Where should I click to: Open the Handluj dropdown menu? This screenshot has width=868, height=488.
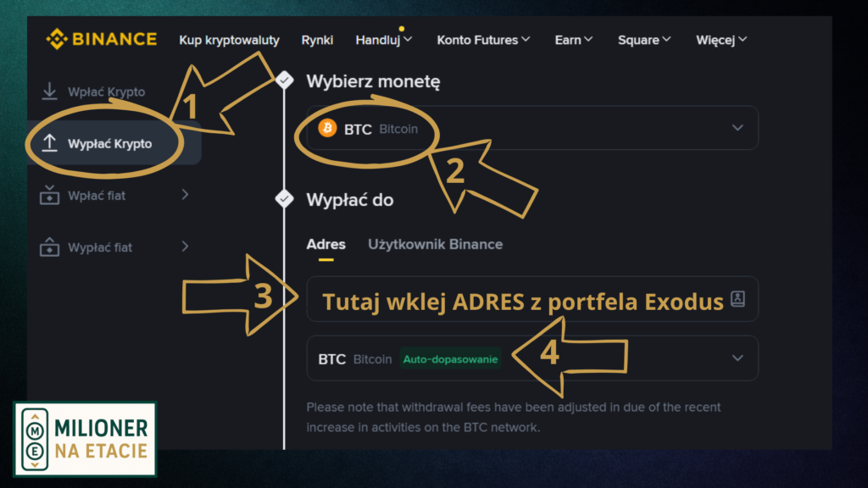[383, 40]
